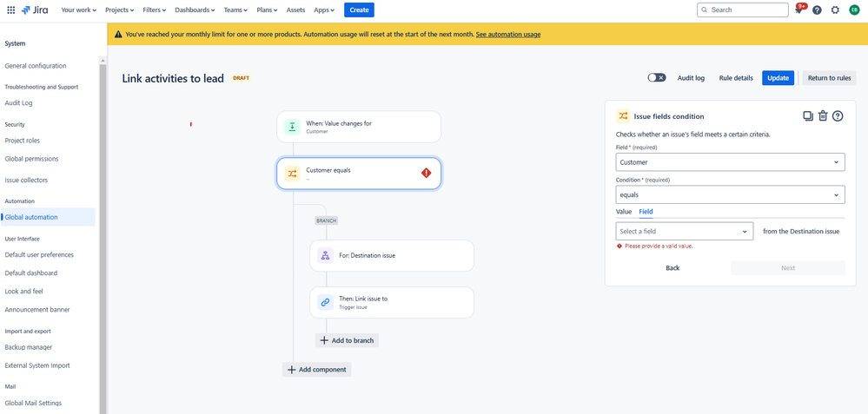
Task: Open Global permissions in sidebar
Action: [32, 159]
